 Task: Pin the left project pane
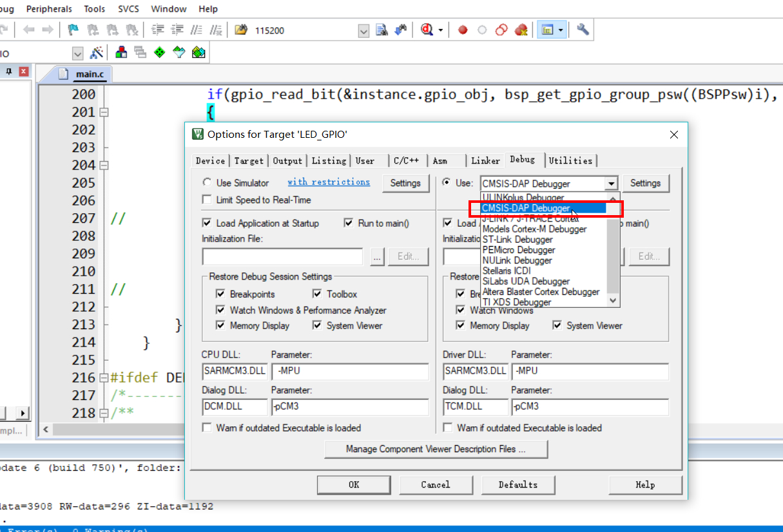9,71
